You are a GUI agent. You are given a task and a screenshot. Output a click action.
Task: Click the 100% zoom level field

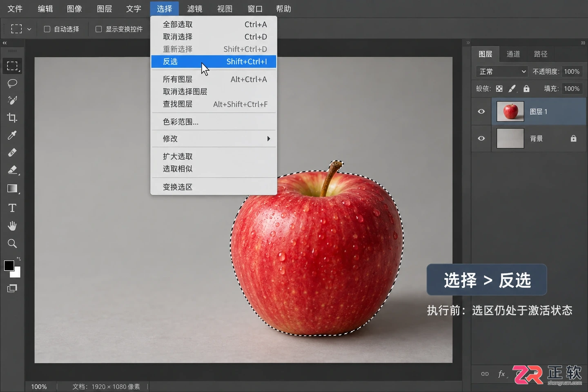point(39,387)
